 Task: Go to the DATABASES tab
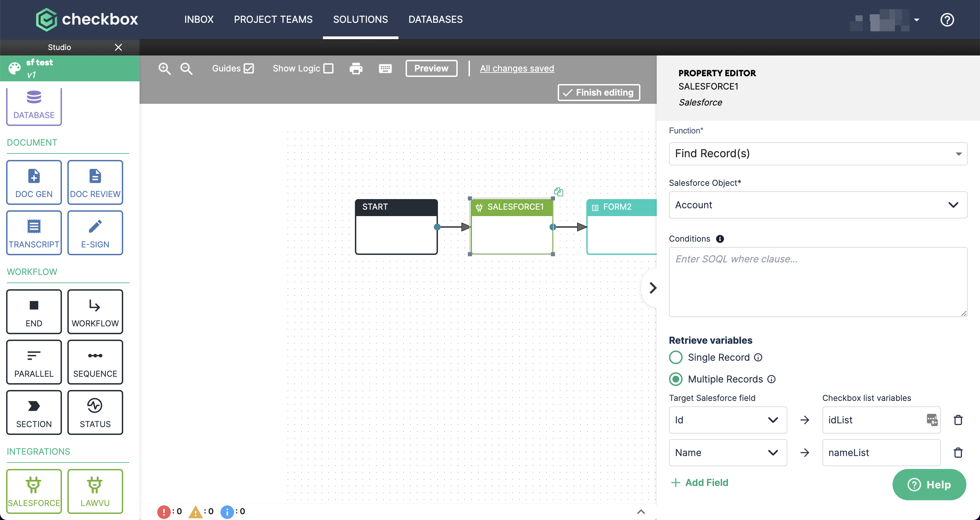click(x=436, y=19)
